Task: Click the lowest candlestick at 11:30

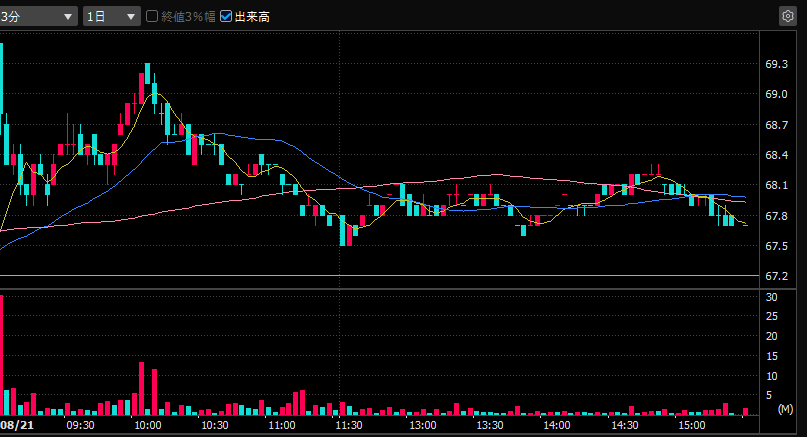Action: (x=343, y=230)
